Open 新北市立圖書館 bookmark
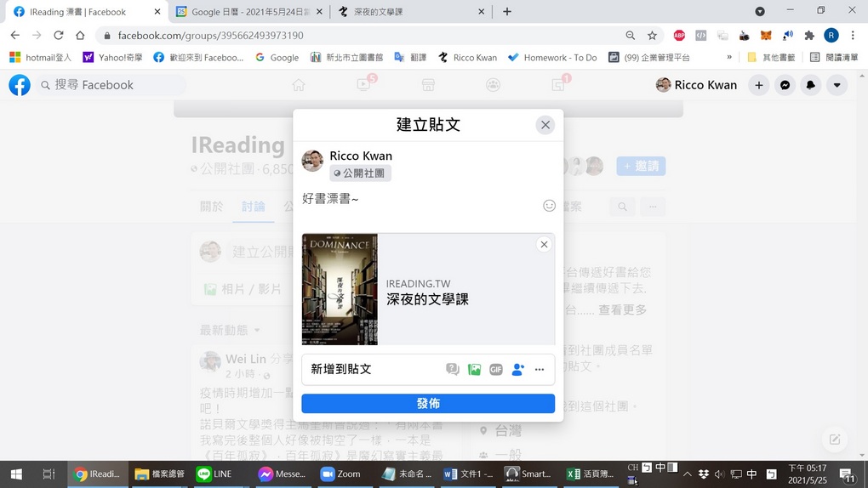Image resolution: width=868 pixels, height=488 pixels. click(x=346, y=58)
